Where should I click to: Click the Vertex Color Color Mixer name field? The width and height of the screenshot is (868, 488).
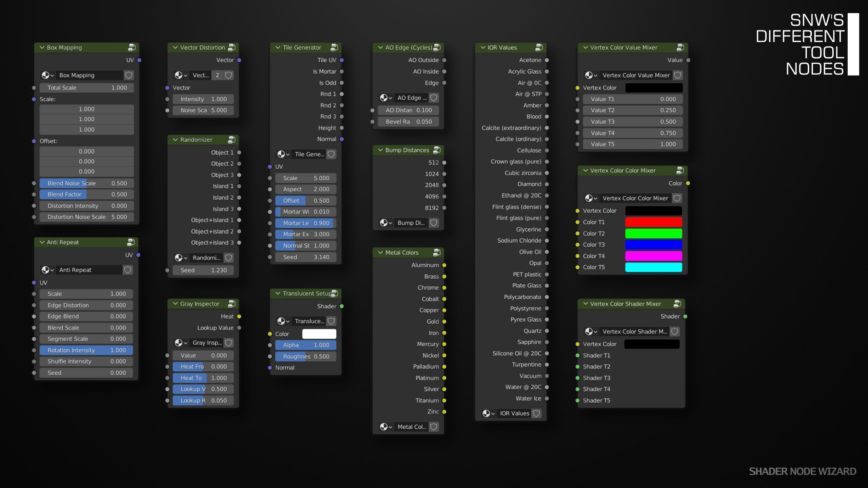(x=635, y=198)
